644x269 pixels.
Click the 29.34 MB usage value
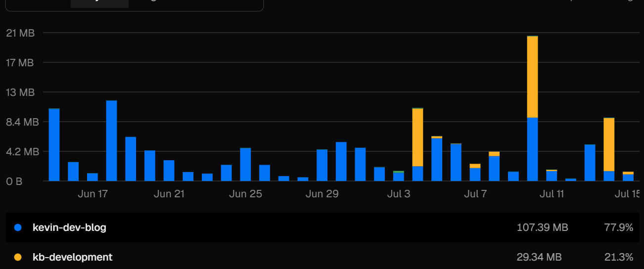pyautogui.click(x=539, y=257)
